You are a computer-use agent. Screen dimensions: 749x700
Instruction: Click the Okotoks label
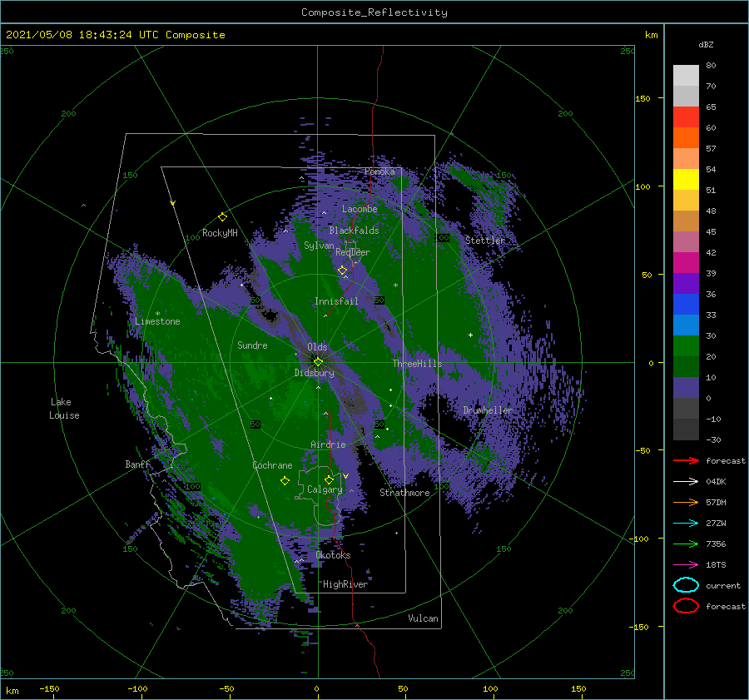click(x=333, y=555)
